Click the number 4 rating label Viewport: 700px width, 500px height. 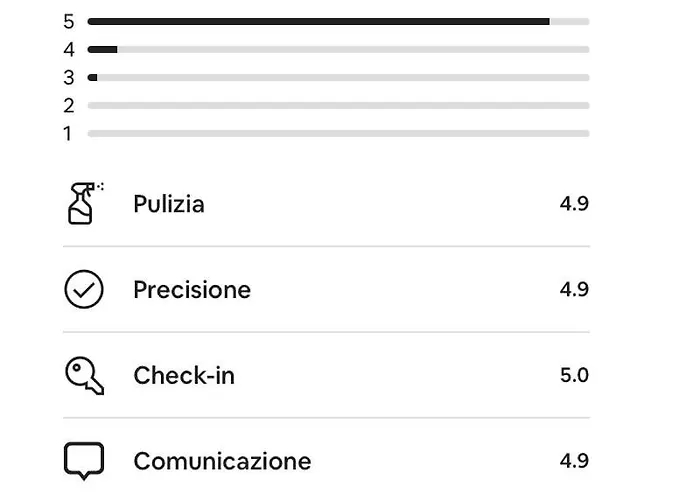(69, 49)
